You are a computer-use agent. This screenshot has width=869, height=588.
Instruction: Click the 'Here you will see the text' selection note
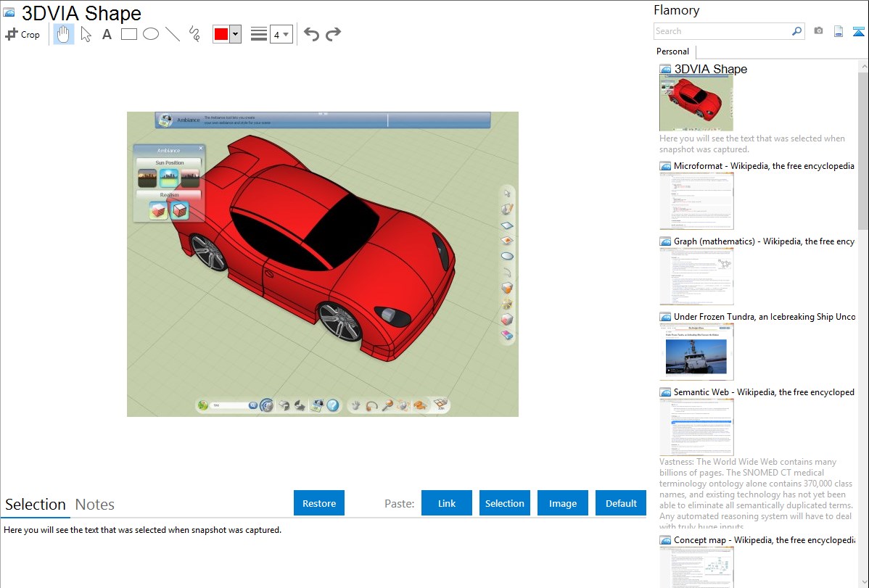[x=142, y=531]
